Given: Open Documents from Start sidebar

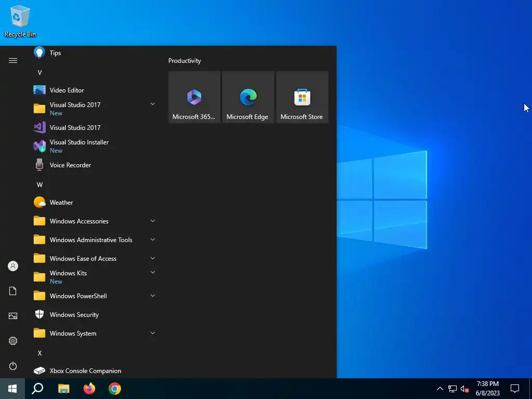Looking at the screenshot, I should (13, 291).
